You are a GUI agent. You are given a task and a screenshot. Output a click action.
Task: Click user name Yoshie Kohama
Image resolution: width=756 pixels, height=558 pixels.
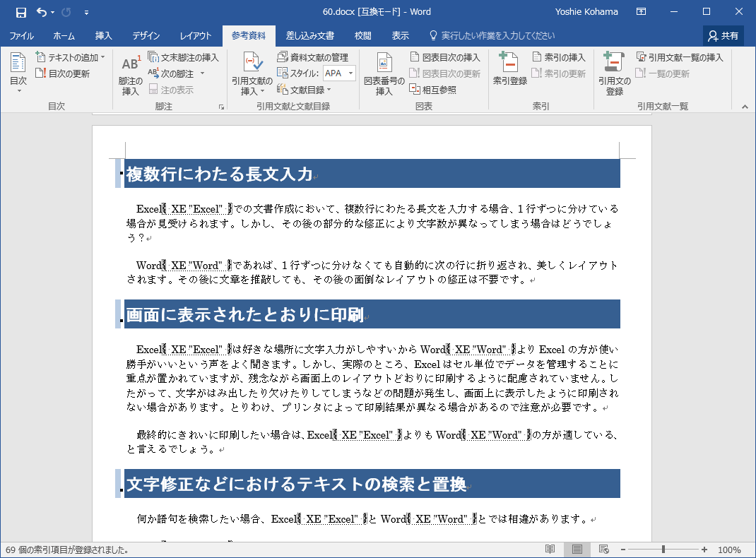coord(586,11)
